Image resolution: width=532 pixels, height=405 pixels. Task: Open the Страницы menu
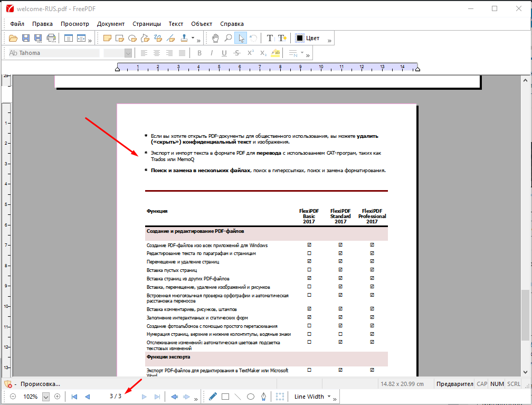(147, 24)
